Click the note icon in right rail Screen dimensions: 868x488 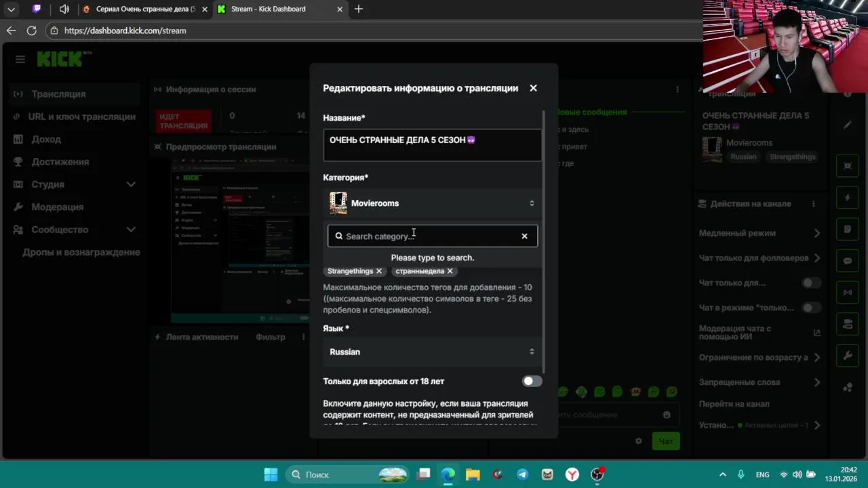[x=848, y=230]
